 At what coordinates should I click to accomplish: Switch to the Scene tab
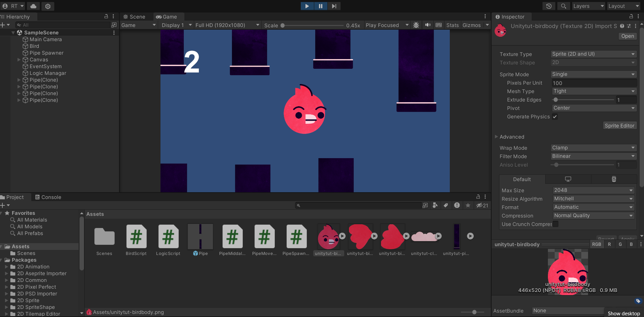click(x=134, y=17)
